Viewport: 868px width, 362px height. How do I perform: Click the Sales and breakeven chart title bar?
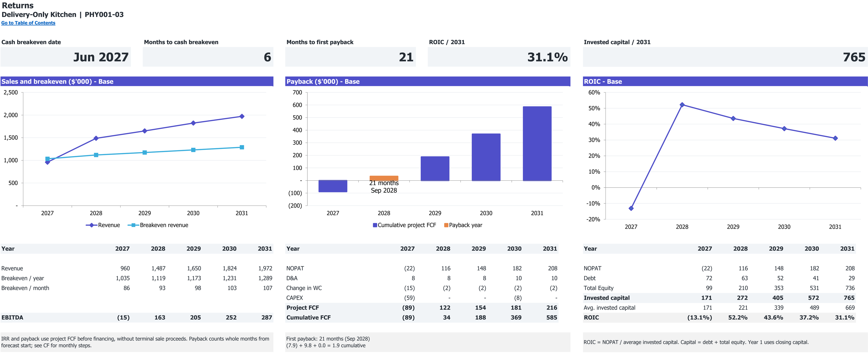click(137, 81)
